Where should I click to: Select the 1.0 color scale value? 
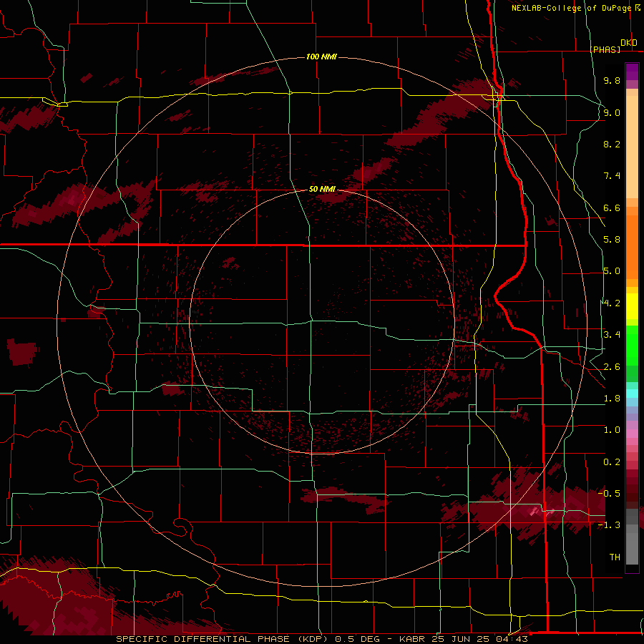[x=612, y=430]
